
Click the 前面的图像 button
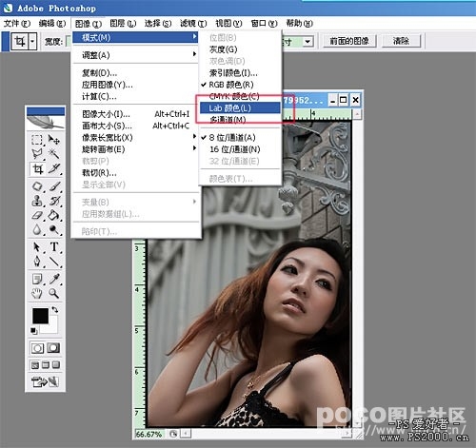(x=349, y=41)
